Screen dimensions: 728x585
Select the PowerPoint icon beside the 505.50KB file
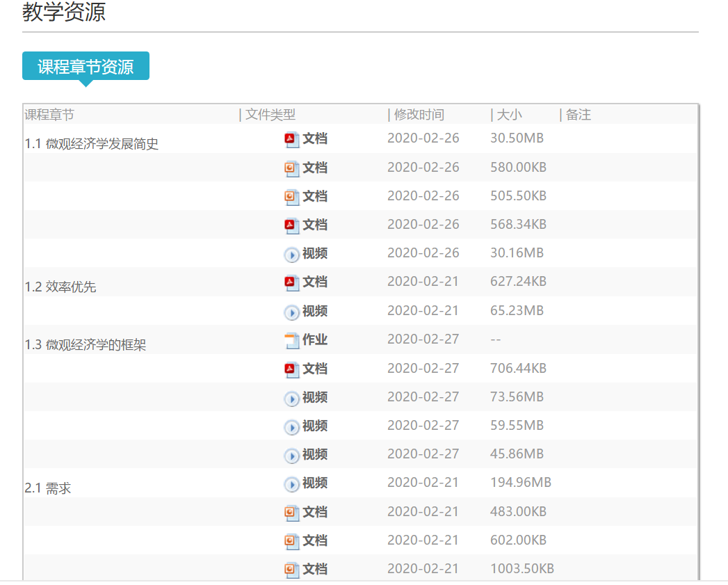pos(291,197)
